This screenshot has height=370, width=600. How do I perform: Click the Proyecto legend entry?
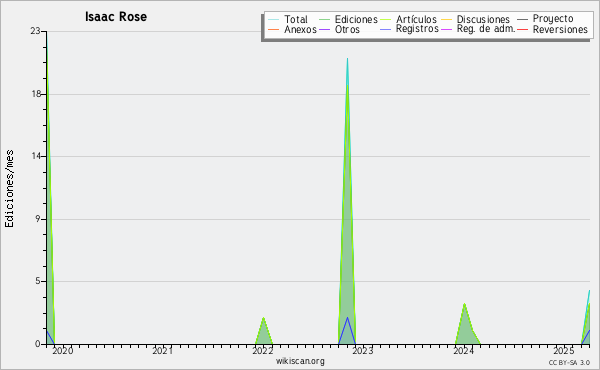pos(545,18)
